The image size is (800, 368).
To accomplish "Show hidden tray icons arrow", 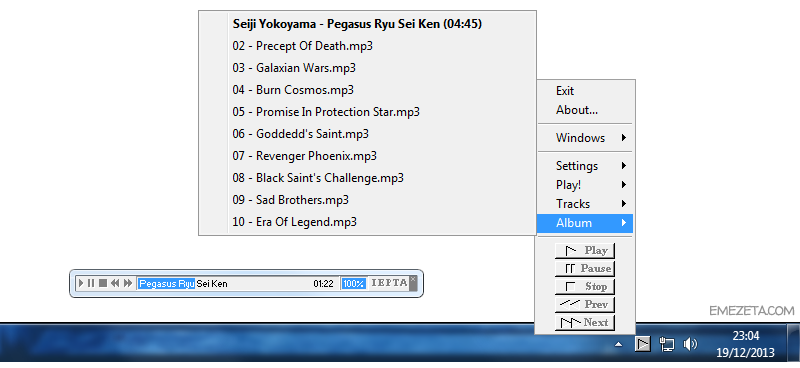I will (x=618, y=345).
